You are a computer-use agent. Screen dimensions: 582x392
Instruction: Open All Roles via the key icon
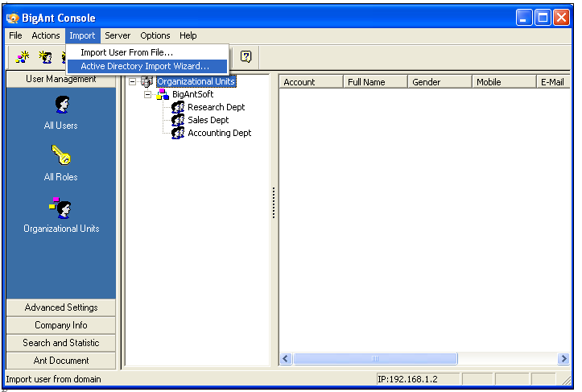pyautogui.click(x=61, y=155)
